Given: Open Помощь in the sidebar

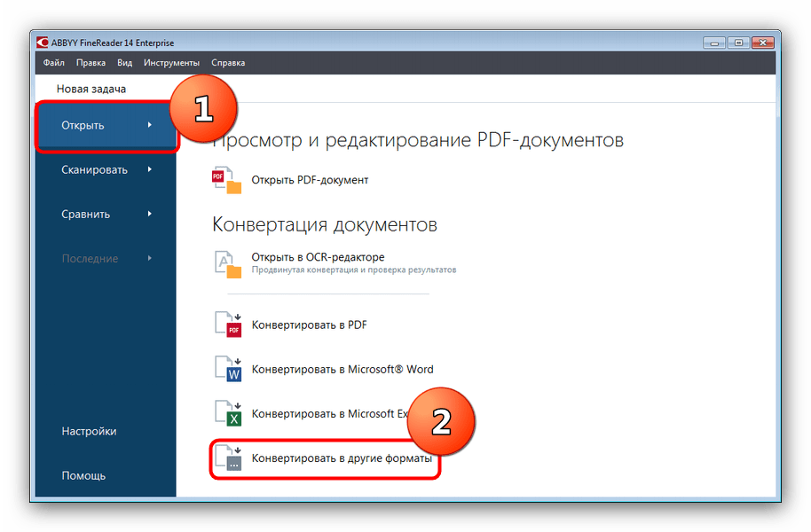Looking at the screenshot, I should pos(83,475).
